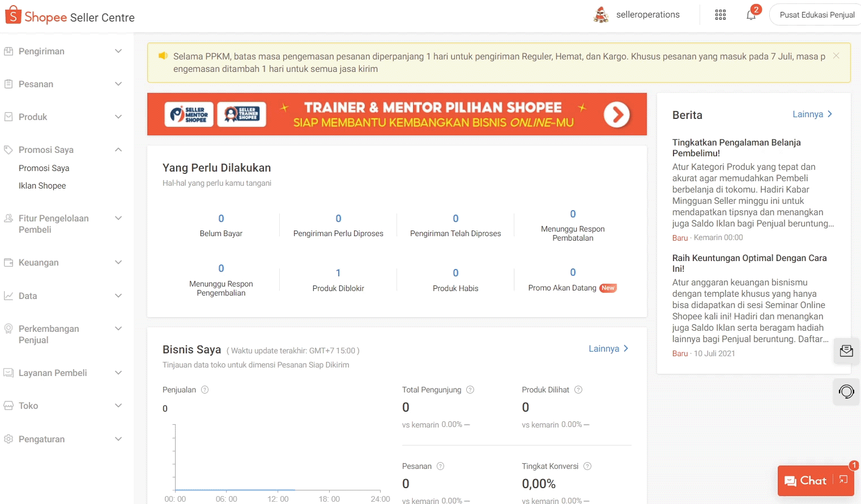Open the Chat button

tap(805, 481)
